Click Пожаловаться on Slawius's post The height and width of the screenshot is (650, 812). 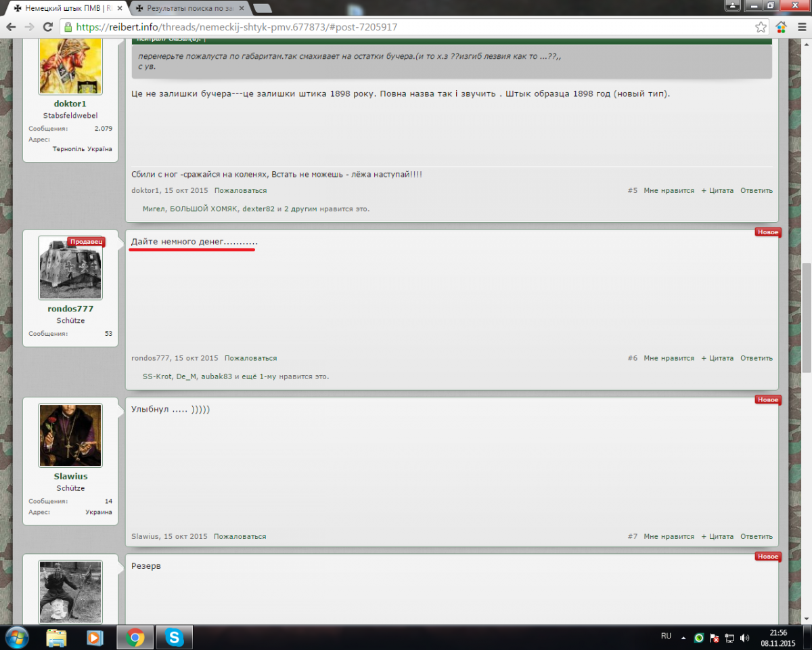[240, 536]
